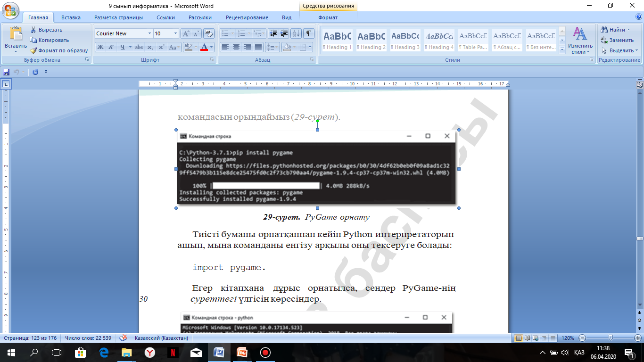Apply numbered list

(241, 33)
